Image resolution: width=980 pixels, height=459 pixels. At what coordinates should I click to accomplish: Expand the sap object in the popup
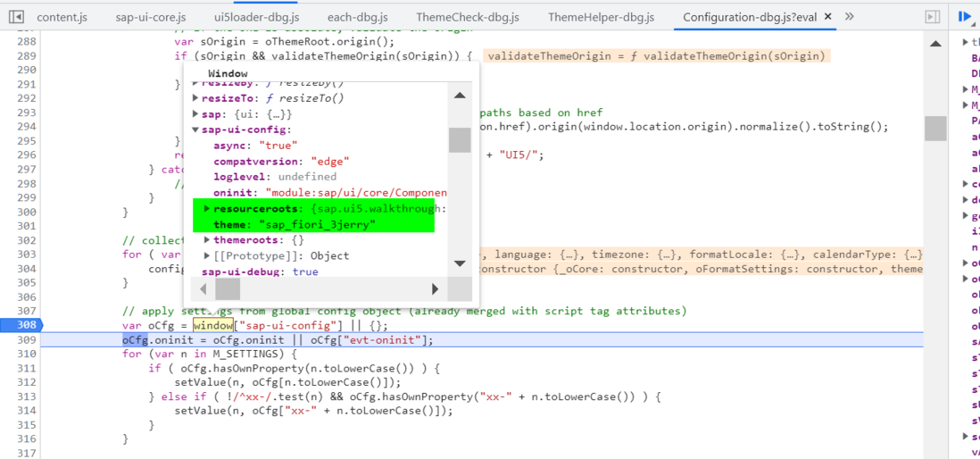195,114
